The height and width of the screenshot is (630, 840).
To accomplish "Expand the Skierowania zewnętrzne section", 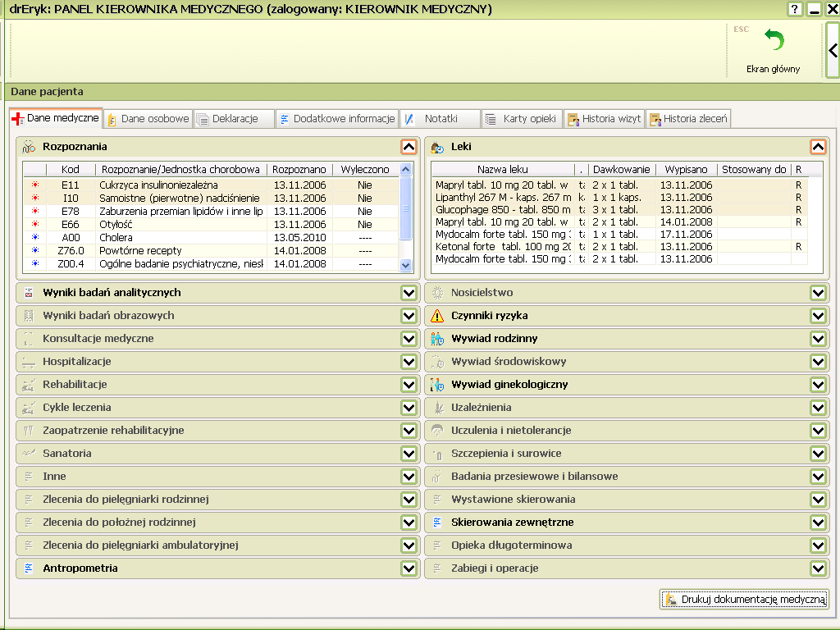I will (x=818, y=523).
